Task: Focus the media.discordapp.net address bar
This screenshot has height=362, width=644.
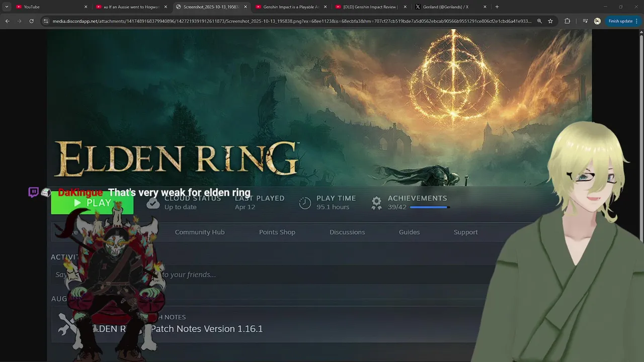Action: click(x=292, y=21)
